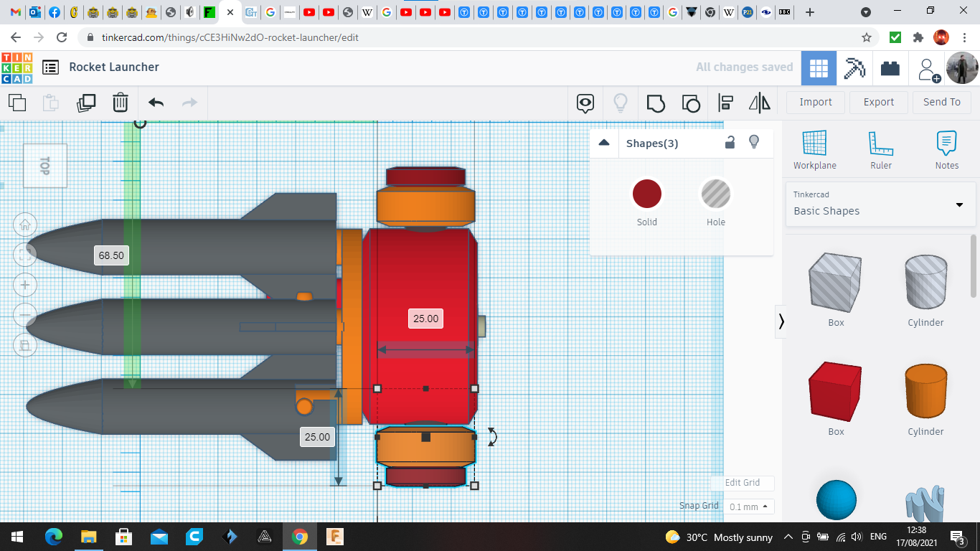
Task: Click the Export button
Action: [878, 102]
